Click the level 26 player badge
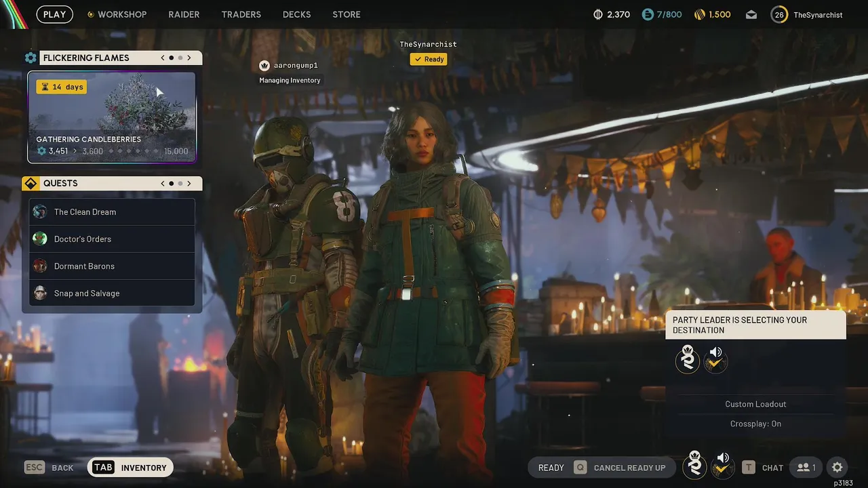The height and width of the screenshot is (488, 868). [779, 14]
